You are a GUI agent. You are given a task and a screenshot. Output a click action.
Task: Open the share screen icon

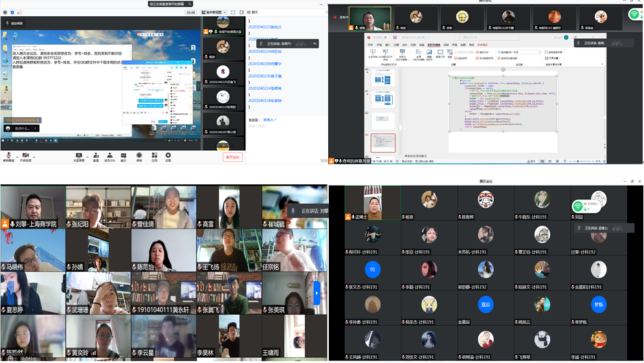click(x=79, y=155)
